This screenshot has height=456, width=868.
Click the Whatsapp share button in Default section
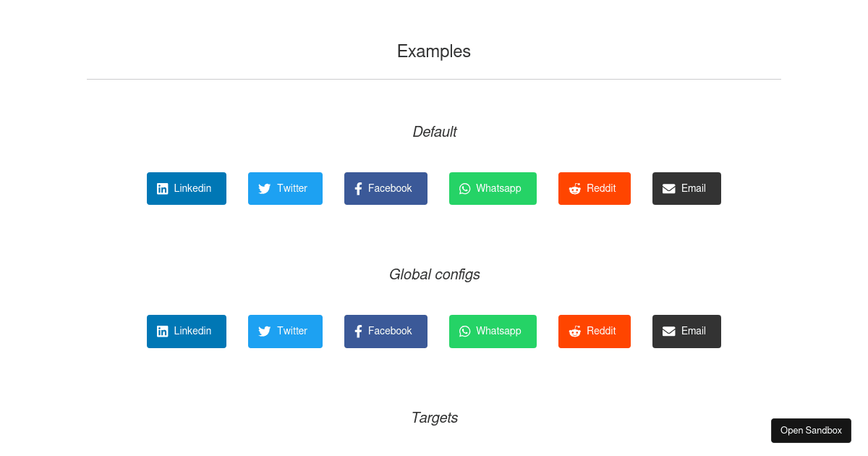(493, 188)
